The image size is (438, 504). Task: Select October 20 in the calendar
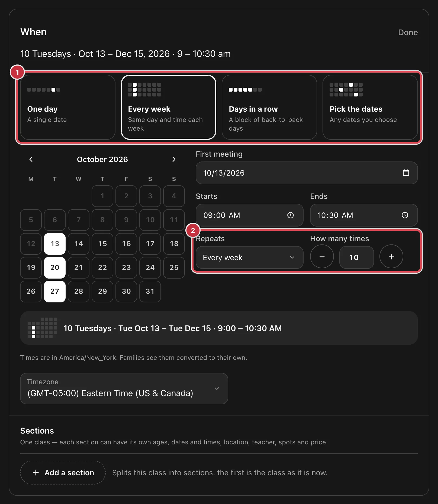pyautogui.click(x=55, y=267)
